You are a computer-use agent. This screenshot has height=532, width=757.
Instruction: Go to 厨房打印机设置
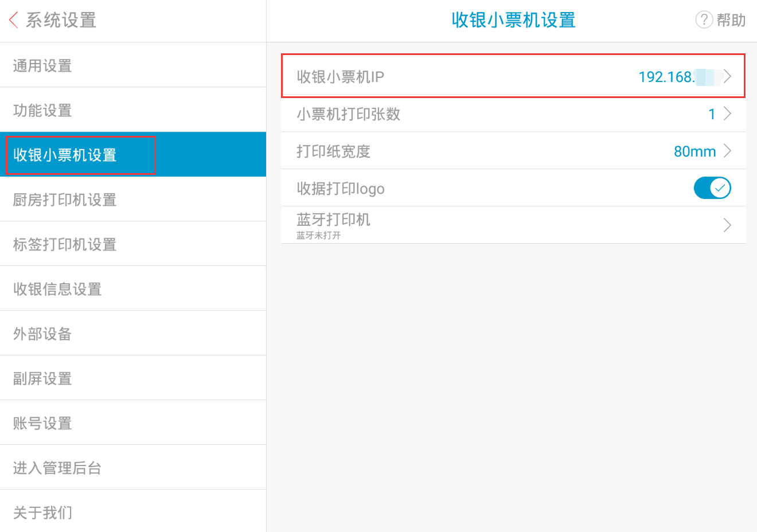pos(65,200)
